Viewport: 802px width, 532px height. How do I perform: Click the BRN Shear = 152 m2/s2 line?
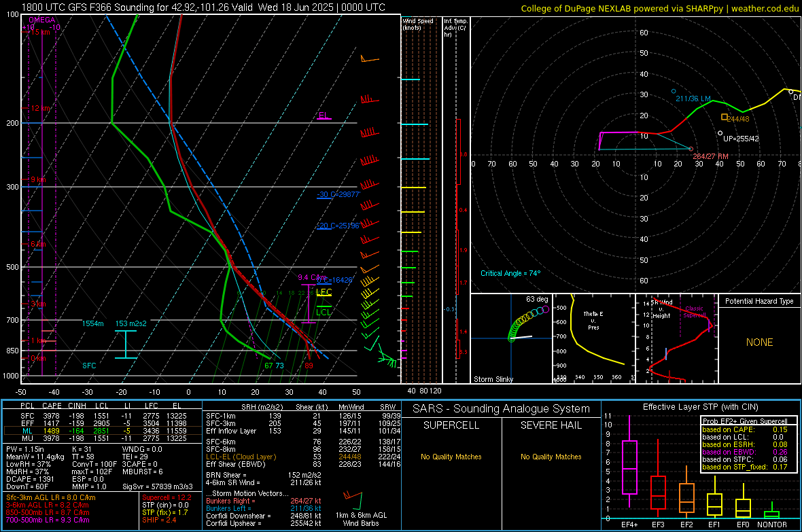click(263, 475)
